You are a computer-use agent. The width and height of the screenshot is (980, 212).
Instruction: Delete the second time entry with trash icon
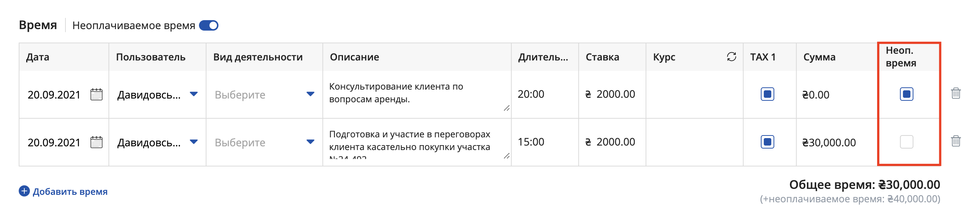tap(956, 141)
